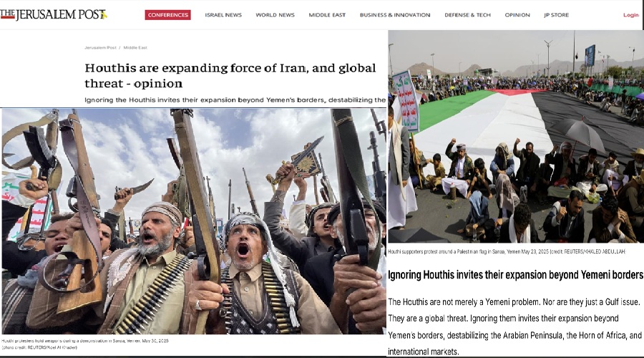
Task: Go to Israel News section
Action: (x=223, y=15)
